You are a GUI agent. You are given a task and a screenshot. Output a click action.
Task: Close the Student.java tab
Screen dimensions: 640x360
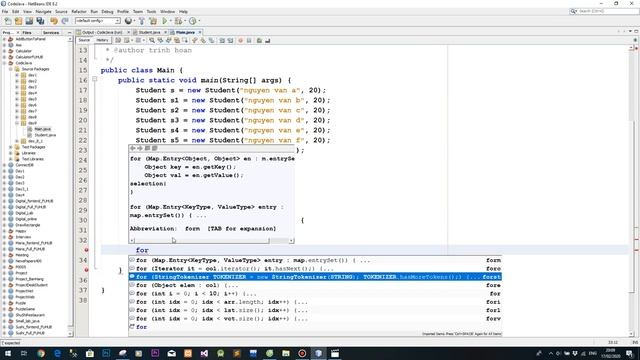[165, 32]
